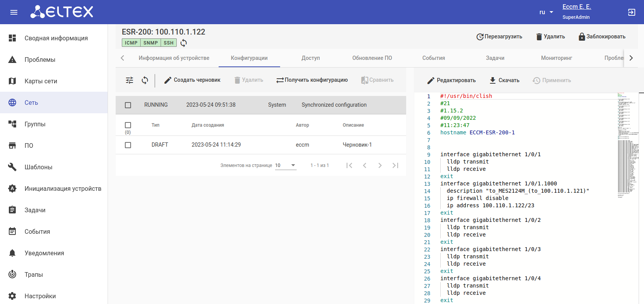Open the filter settings icon in configurations toolbar
Viewport: 644px width, 304px height.
tap(129, 80)
